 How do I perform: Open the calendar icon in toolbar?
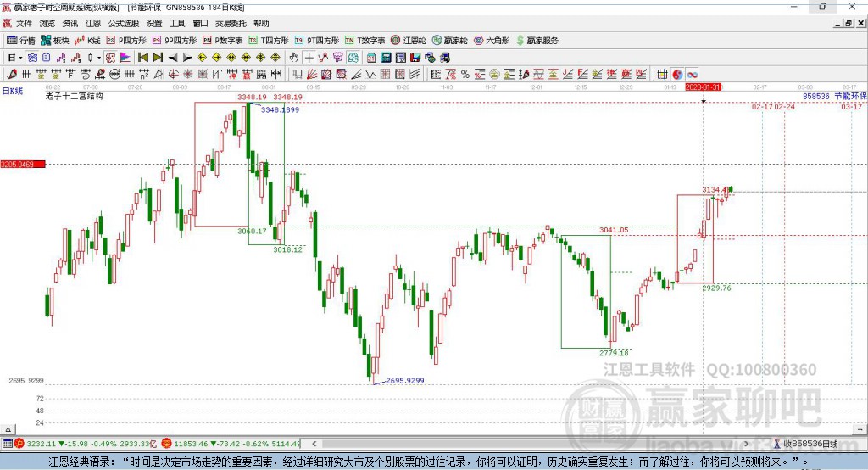coord(371,57)
